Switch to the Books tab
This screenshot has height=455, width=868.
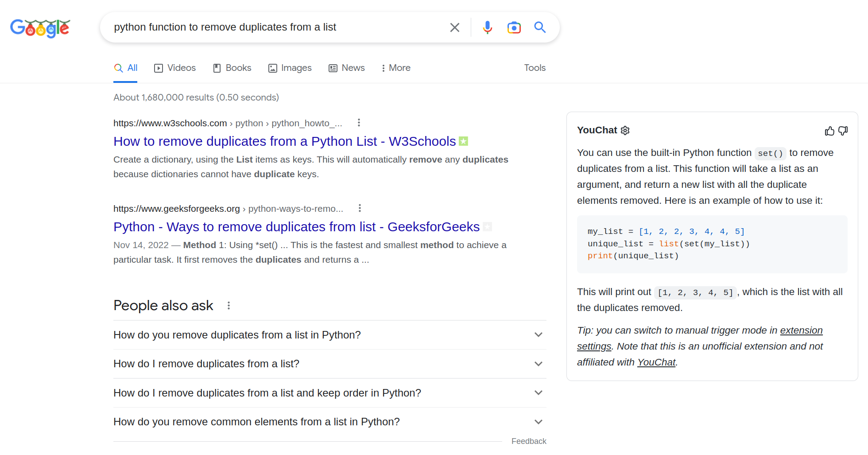(x=232, y=68)
